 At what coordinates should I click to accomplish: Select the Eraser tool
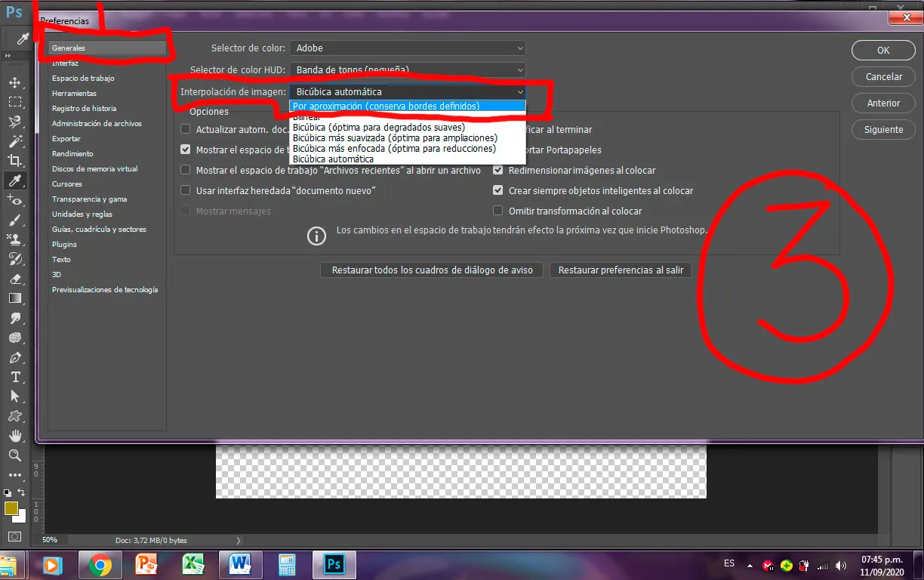tap(14, 279)
